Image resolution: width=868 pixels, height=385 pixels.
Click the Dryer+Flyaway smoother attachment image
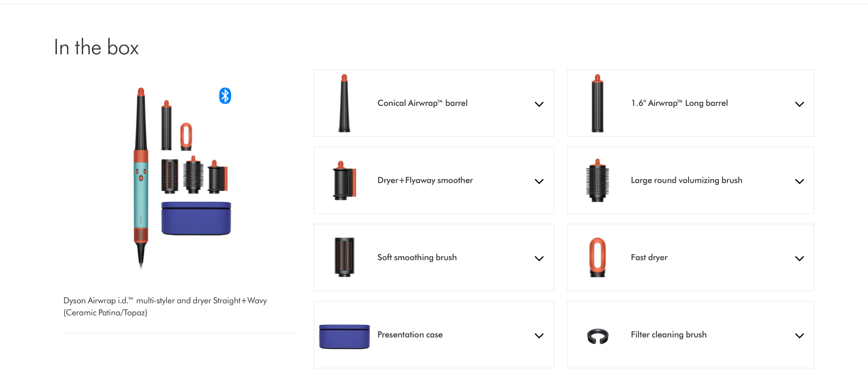(344, 181)
